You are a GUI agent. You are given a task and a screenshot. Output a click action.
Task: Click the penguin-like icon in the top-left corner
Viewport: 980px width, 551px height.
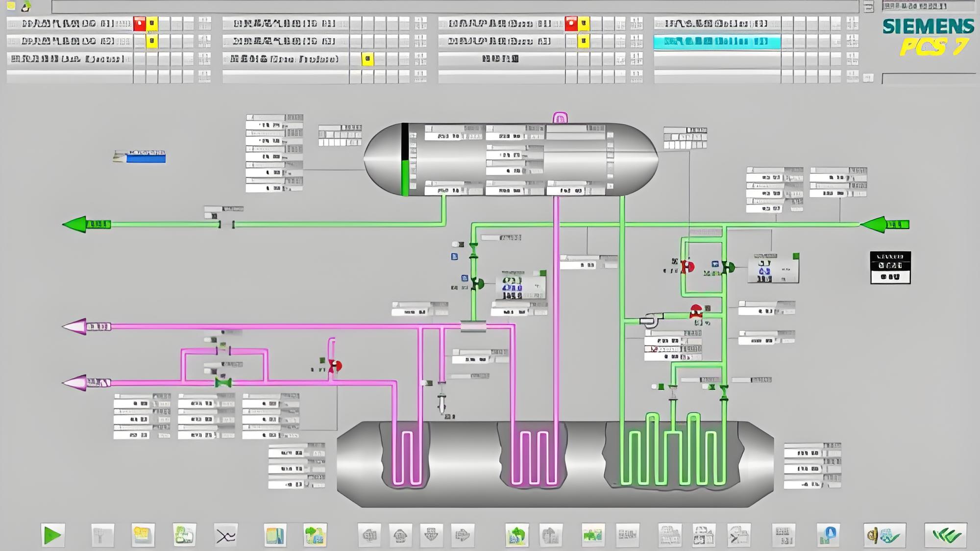[26, 6]
